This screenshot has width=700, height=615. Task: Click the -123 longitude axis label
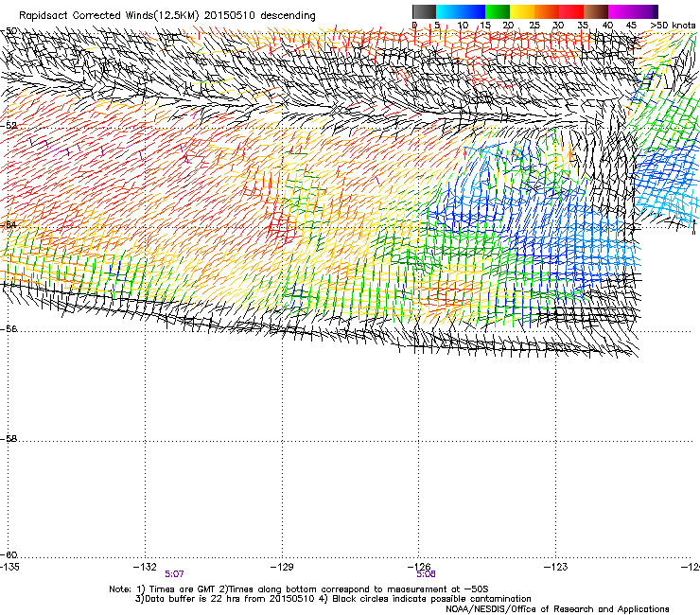click(556, 567)
